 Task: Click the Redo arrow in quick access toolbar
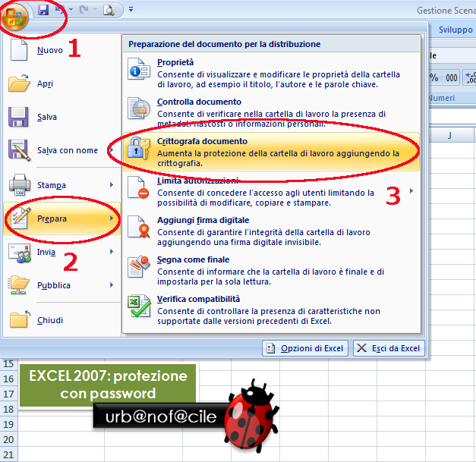coord(84,10)
